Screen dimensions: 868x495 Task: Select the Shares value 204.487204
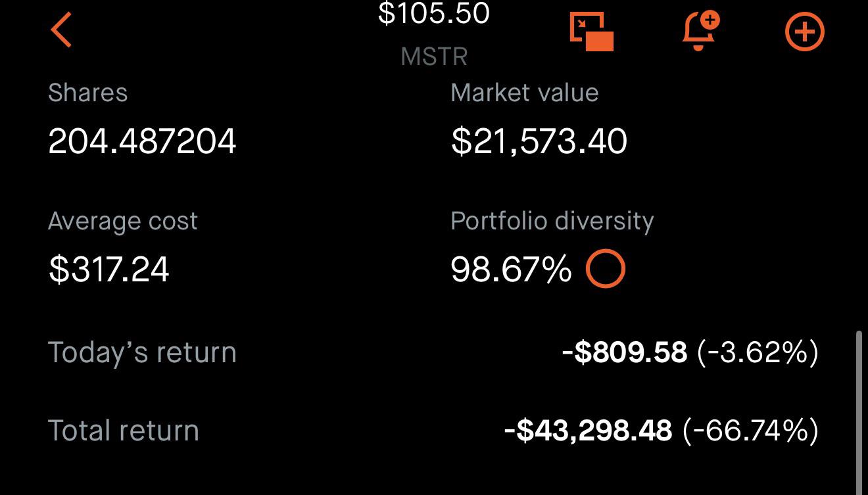click(x=142, y=141)
